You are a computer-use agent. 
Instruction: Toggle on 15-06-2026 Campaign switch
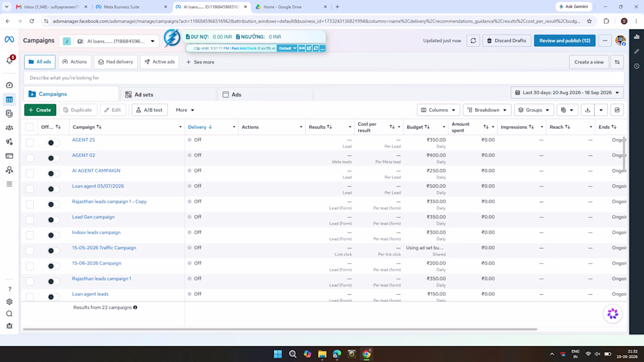[53, 266]
